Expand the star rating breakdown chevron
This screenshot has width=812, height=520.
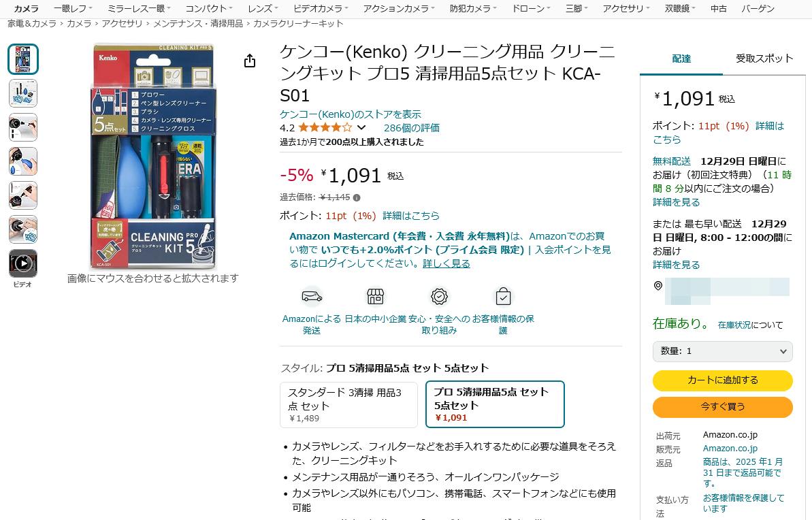(361, 127)
